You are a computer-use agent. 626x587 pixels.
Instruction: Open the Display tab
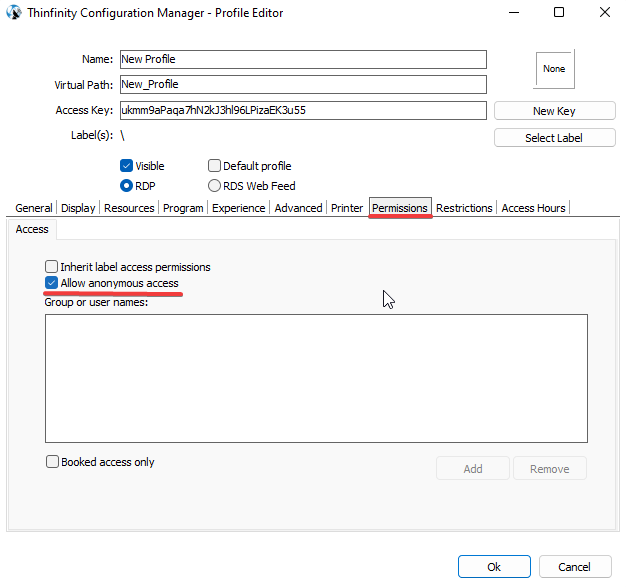pyautogui.click(x=78, y=208)
